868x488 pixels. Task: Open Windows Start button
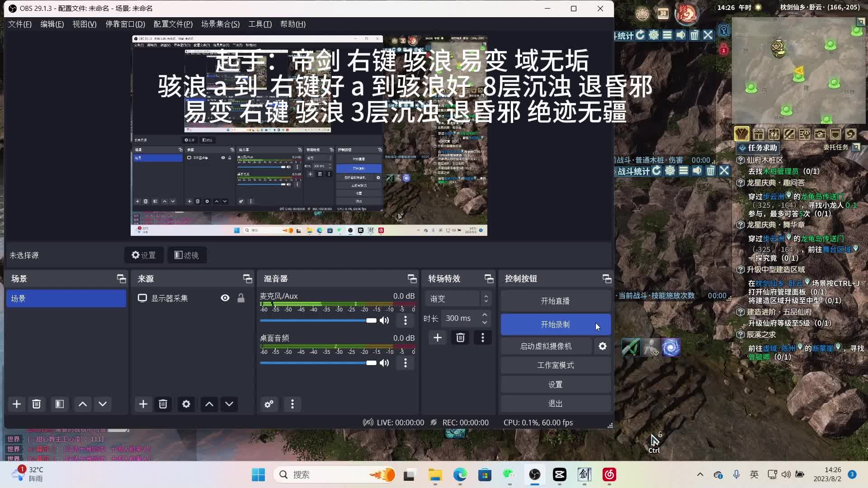[x=259, y=474]
